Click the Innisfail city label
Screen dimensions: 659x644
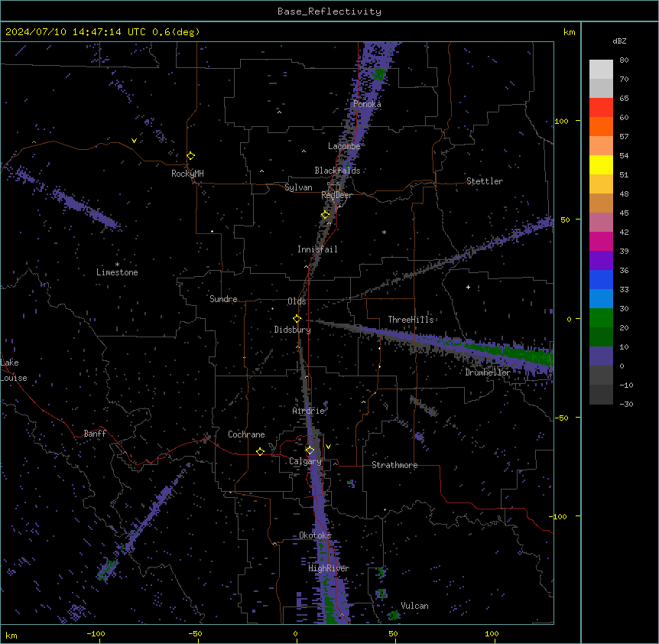click(317, 249)
